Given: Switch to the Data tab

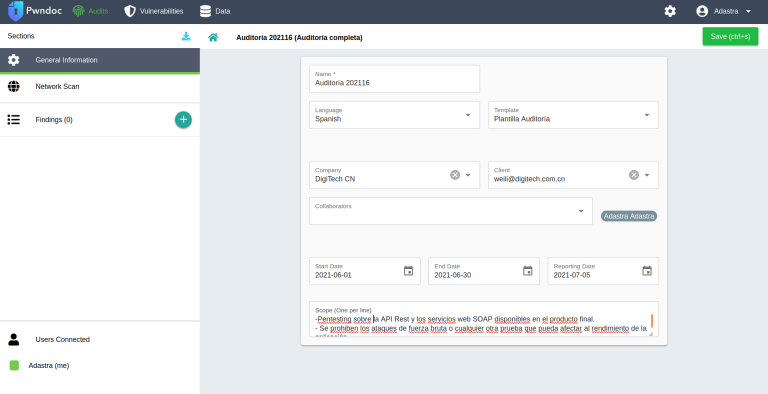Looking at the screenshot, I should tap(215, 11).
